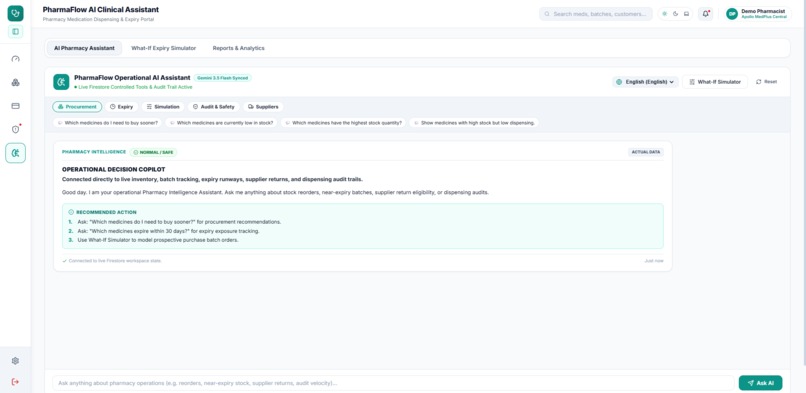Click the Gemini Flash Synced badge
The image size is (806, 393).
(223, 78)
